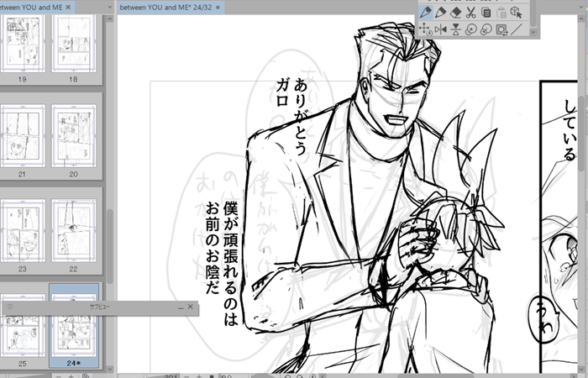Click the '僕が頑張れるのは' text line on canvas
The height and width of the screenshot is (378, 588).
(x=231, y=263)
